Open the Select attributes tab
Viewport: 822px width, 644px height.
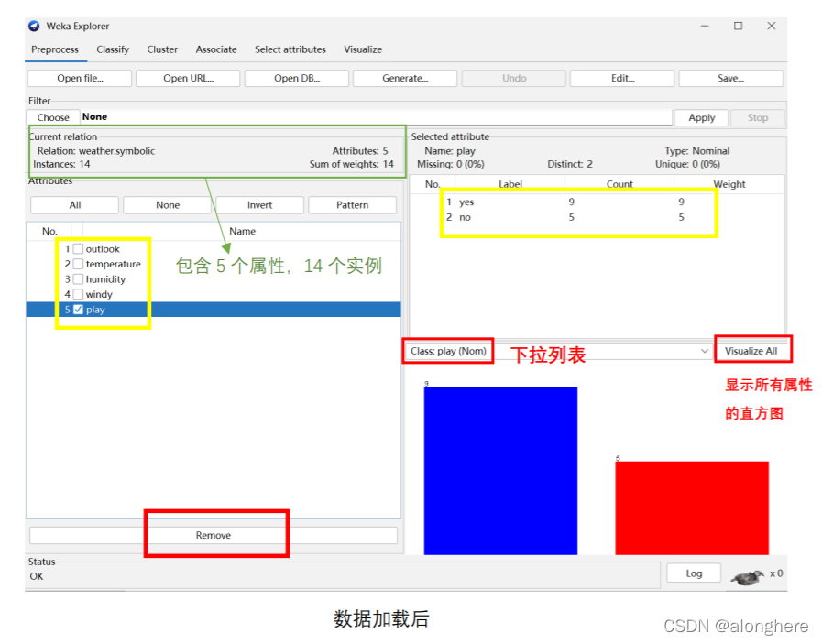(290, 49)
